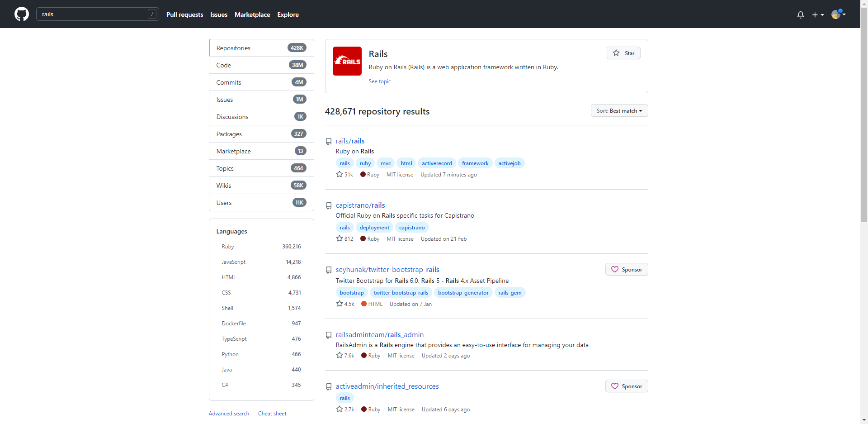
Task: Click the Rails topic logo
Action: pyautogui.click(x=347, y=61)
